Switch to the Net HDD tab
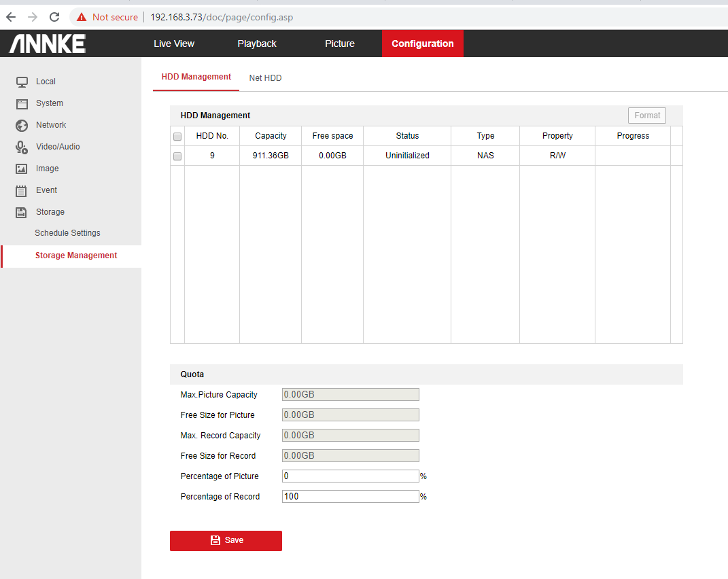This screenshot has width=728, height=579. (x=265, y=78)
